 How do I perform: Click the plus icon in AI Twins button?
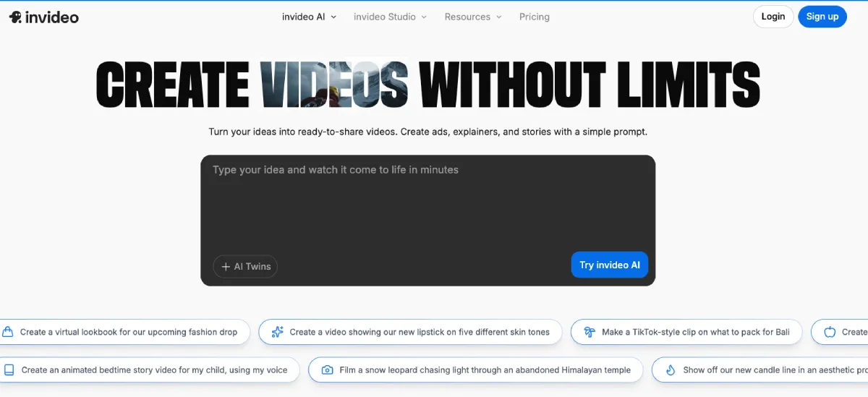(x=226, y=267)
